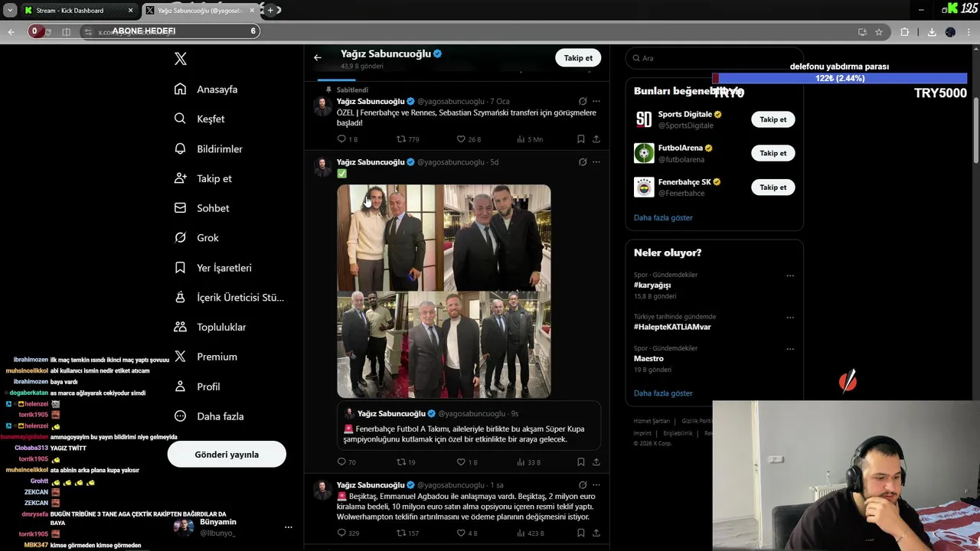Share the photo collage post

[x=596, y=462]
